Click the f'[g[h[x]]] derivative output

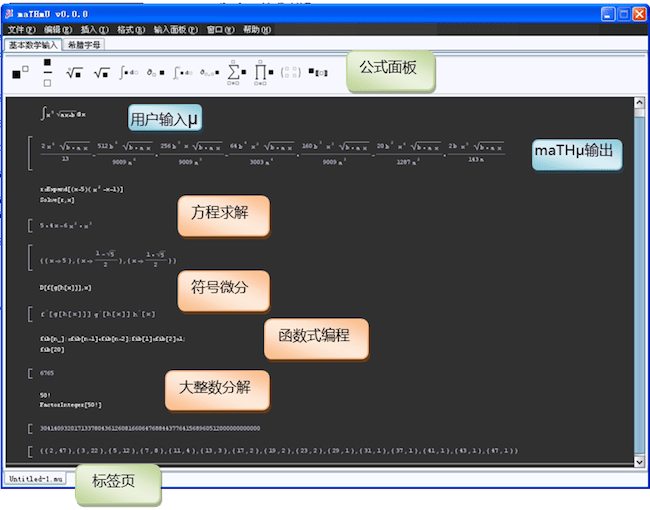[97, 314]
